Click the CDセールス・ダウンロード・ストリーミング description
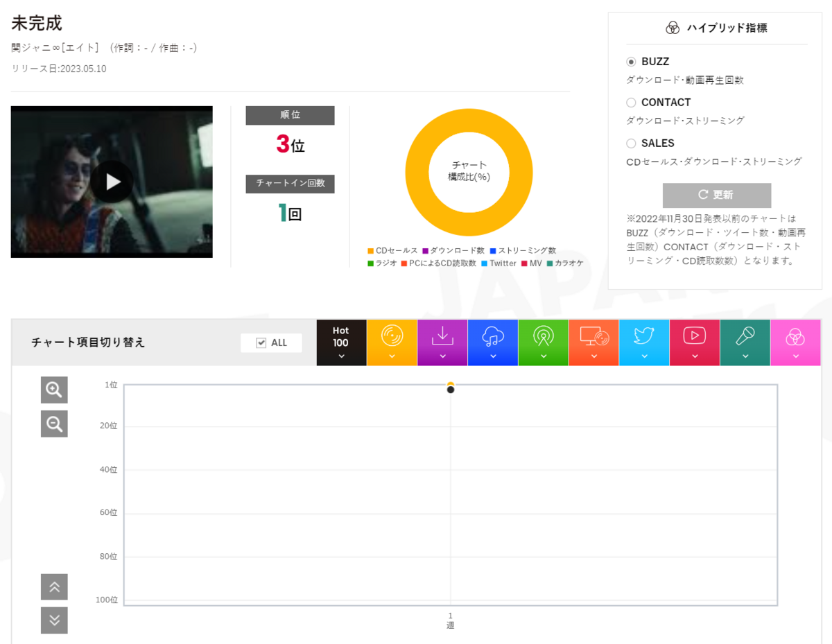This screenshot has height=644, width=832. [713, 162]
